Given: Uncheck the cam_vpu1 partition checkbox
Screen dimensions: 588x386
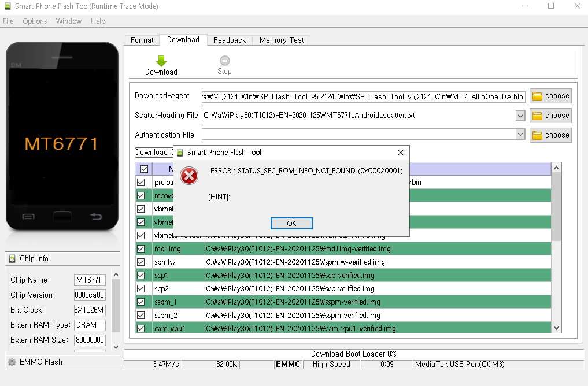Looking at the screenshot, I should point(140,329).
